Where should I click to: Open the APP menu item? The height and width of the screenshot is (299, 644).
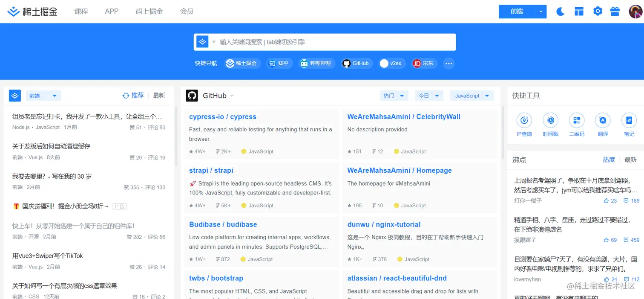(112, 12)
